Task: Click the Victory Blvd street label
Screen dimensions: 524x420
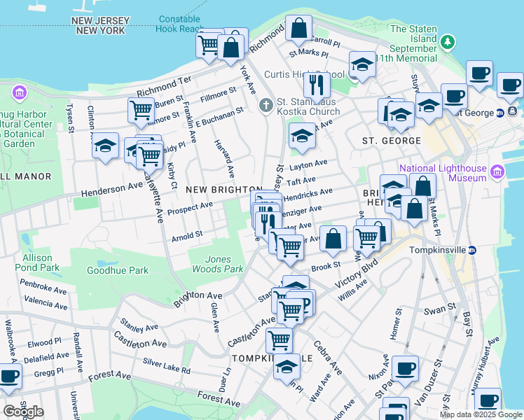Action: click(x=357, y=274)
